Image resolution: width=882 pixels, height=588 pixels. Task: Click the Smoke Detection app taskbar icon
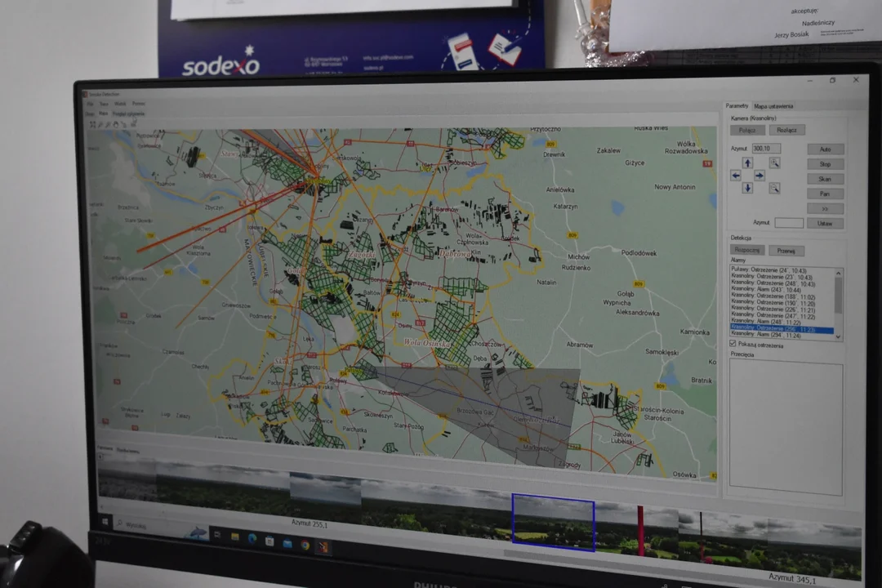click(323, 546)
